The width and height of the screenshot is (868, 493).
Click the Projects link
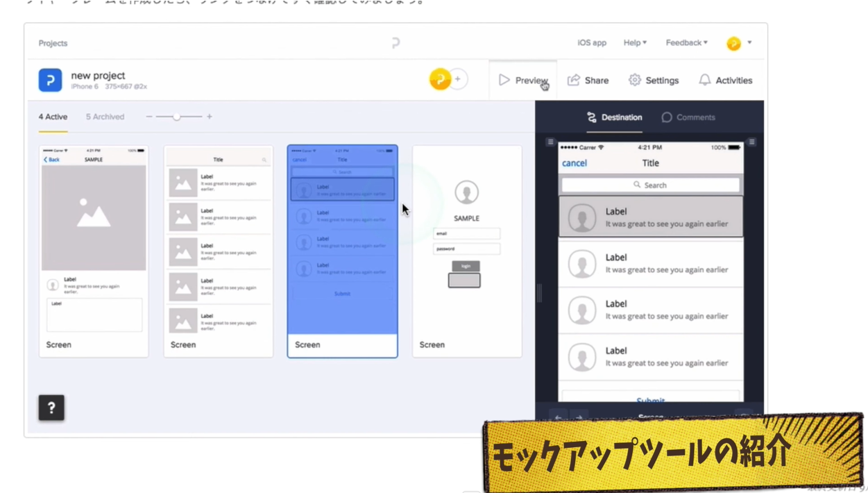pos(53,43)
